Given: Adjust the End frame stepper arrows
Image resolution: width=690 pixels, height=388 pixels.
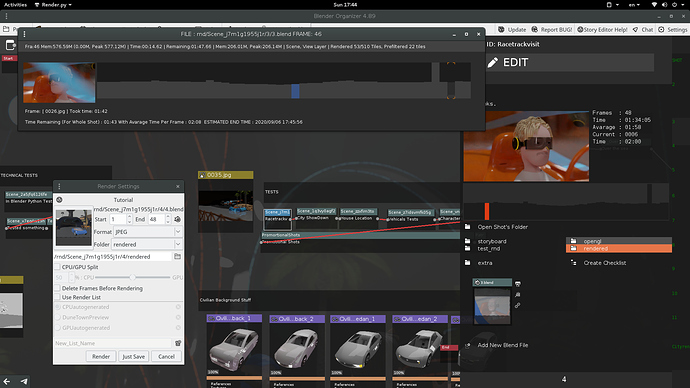Looking at the screenshot, I should (x=168, y=219).
